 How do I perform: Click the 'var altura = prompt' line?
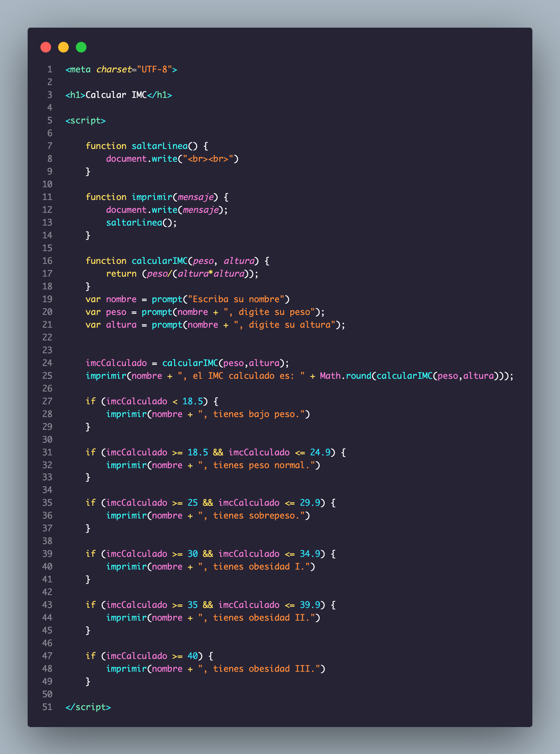coord(215,325)
